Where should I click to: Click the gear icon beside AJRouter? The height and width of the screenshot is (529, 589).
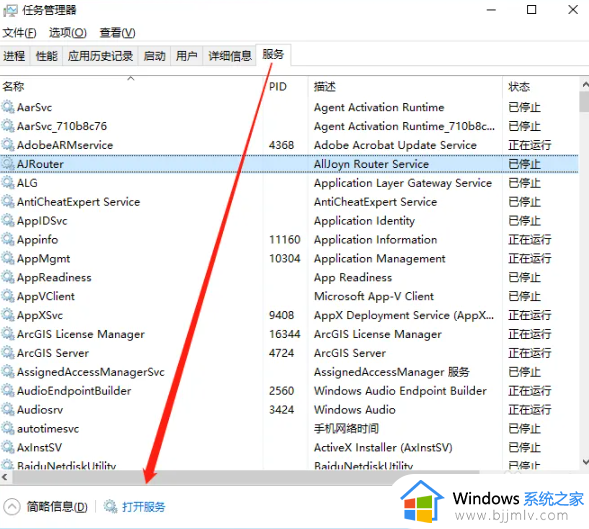pos(8,163)
